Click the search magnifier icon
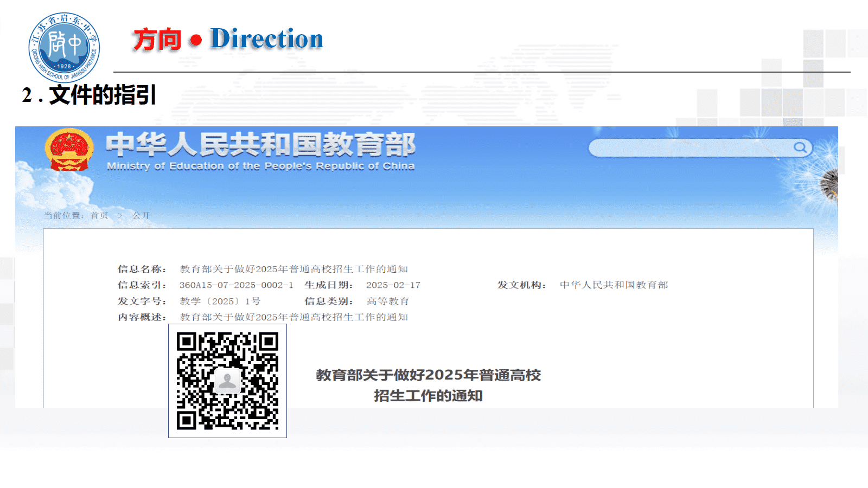 pos(800,147)
